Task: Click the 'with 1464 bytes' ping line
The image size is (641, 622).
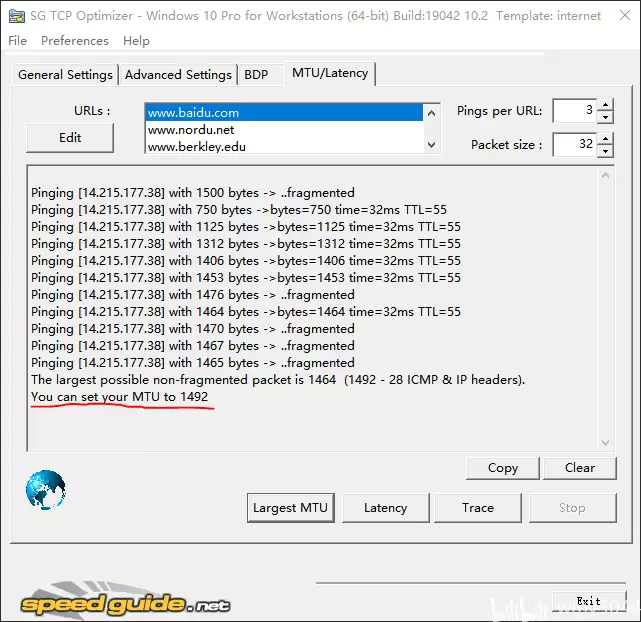Action: (246, 312)
